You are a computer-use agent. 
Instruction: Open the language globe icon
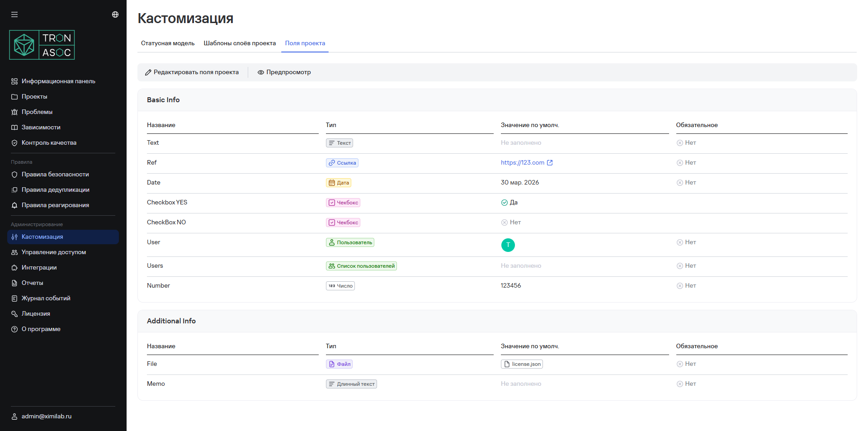coord(115,14)
